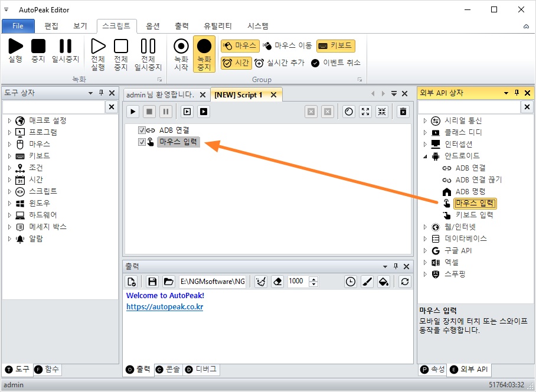Open 외부 API 상자 panel dropdown arrow
The height and width of the screenshot is (392, 536).
tap(506, 93)
